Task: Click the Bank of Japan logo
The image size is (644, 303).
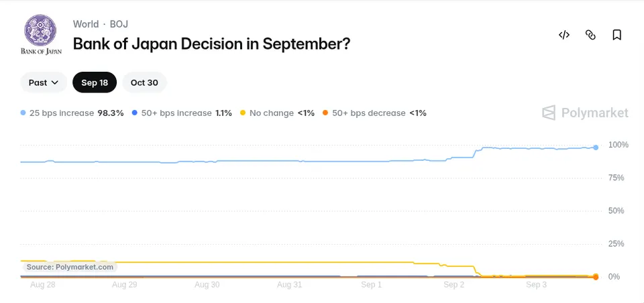Action: point(41,34)
